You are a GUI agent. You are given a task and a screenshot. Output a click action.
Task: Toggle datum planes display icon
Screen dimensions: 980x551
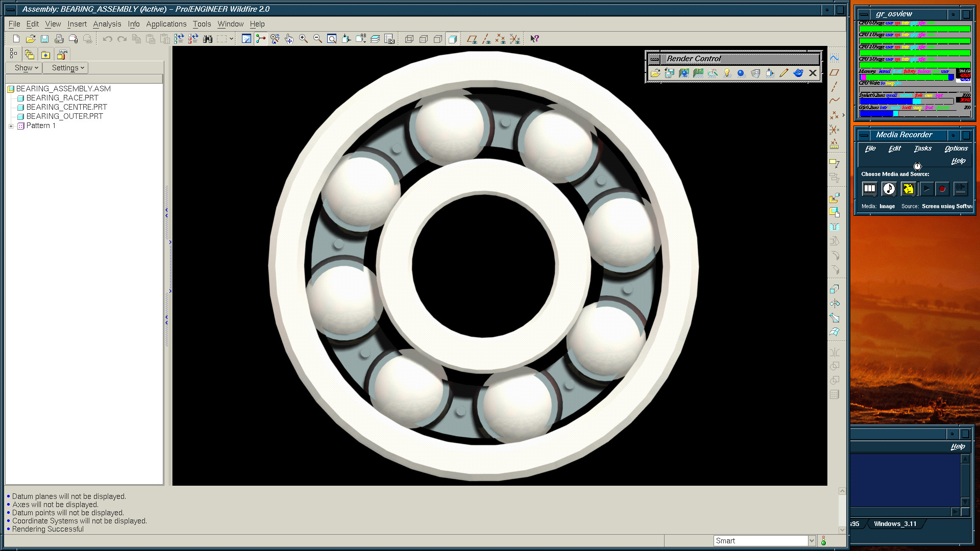click(472, 39)
